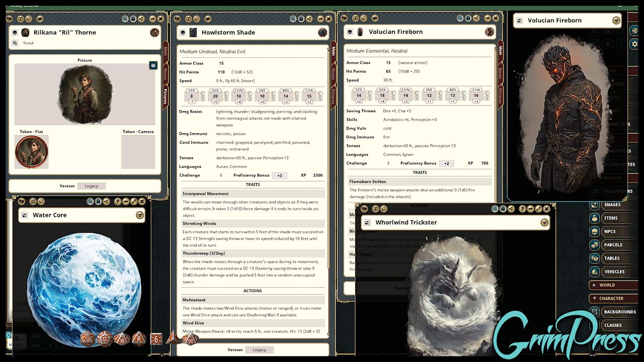Click the flat token thumbnail of Rilkana
The image size is (644, 362).
(32, 151)
